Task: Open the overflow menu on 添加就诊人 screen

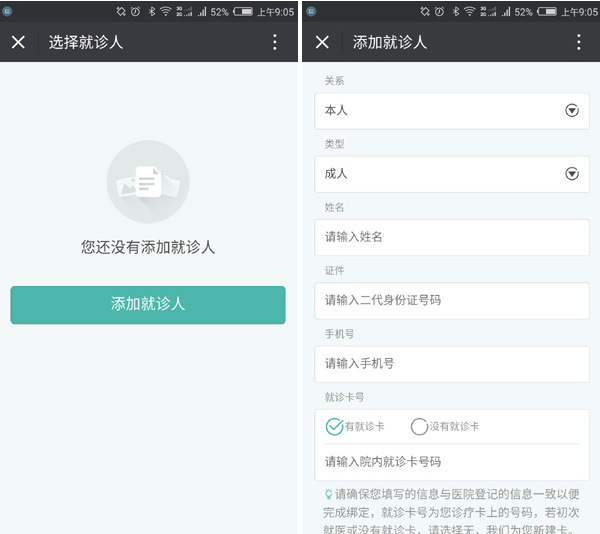Action: pyautogui.click(x=578, y=42)
